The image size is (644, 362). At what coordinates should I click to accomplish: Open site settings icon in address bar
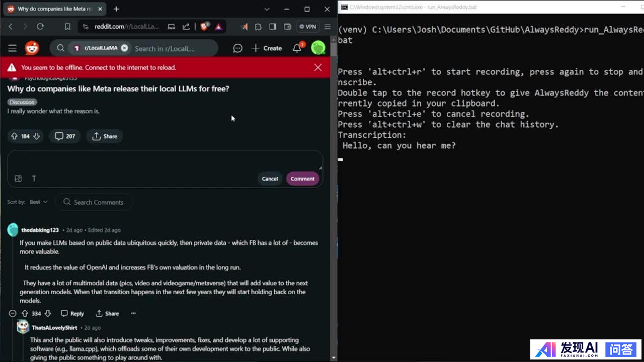(85, 27)
